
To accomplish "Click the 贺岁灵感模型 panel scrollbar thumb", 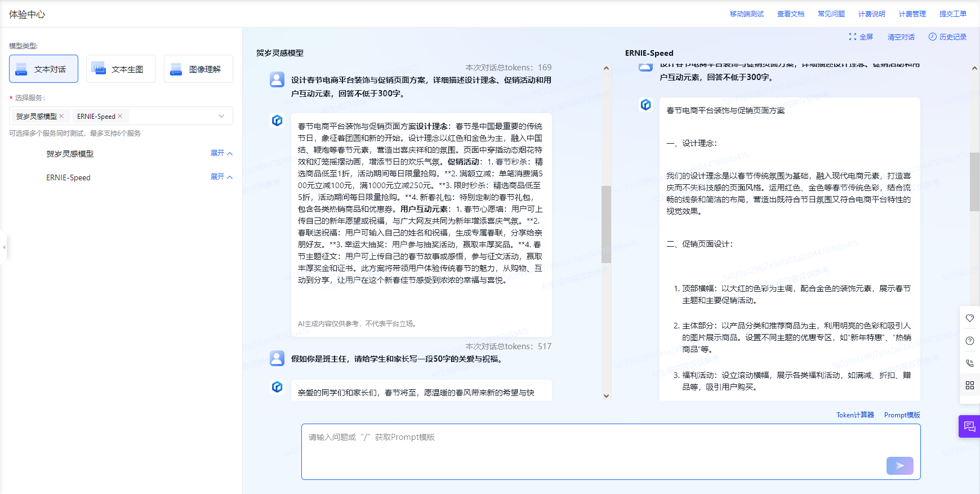I will pyautogui.click(x=606, y=224).
